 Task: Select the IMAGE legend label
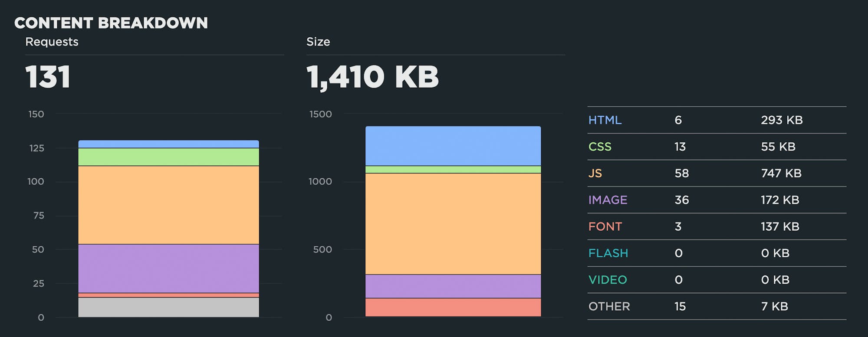[608, 200]
